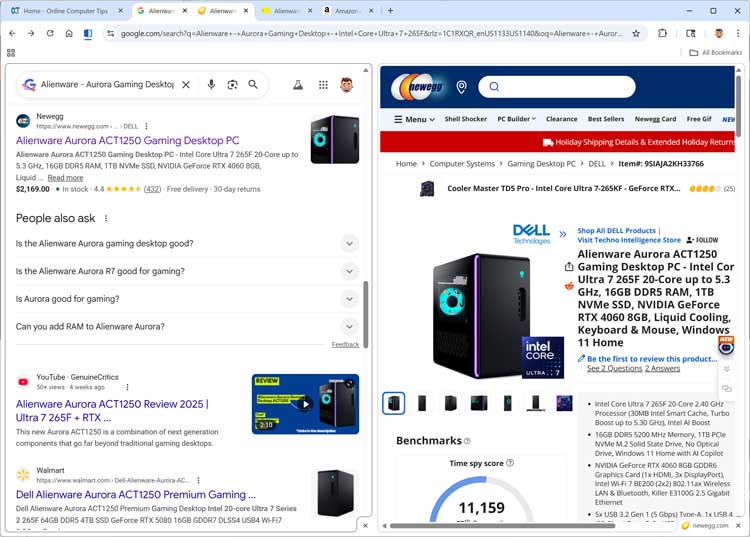Select the last product thumbnail with purple lighting
Image resolution: width=750 pixels, height=537 pixels.
click(x=564, y=403)
